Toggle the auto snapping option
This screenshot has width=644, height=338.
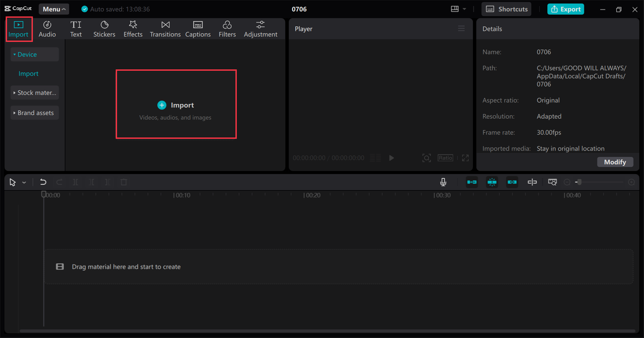click(x=492, y=182)
